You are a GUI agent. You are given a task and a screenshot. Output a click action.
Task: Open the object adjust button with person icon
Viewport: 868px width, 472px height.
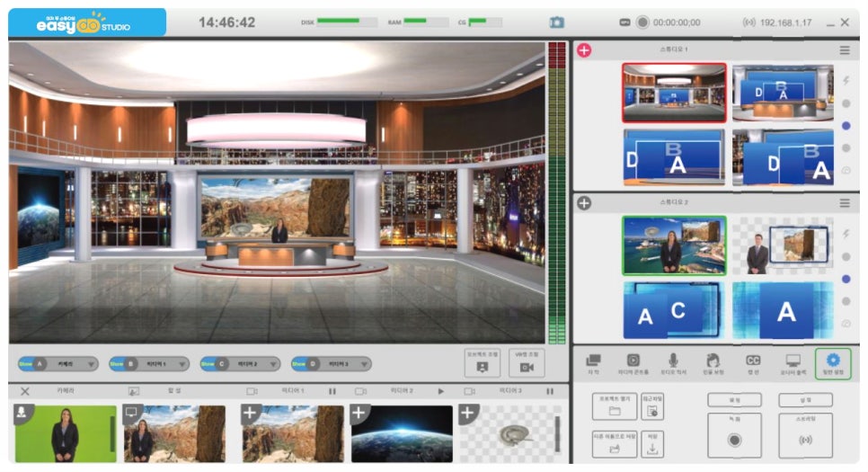(x=483, y=363)
